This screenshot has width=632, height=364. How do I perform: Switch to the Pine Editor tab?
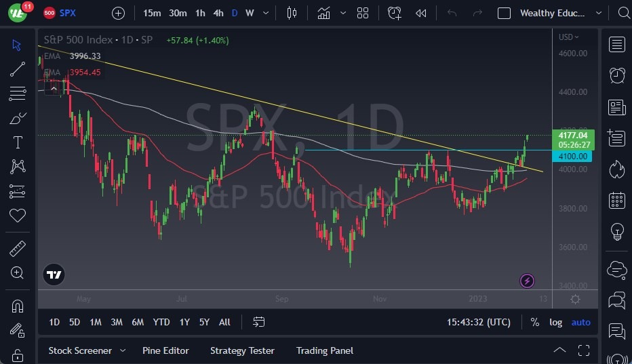click(165, 350)
